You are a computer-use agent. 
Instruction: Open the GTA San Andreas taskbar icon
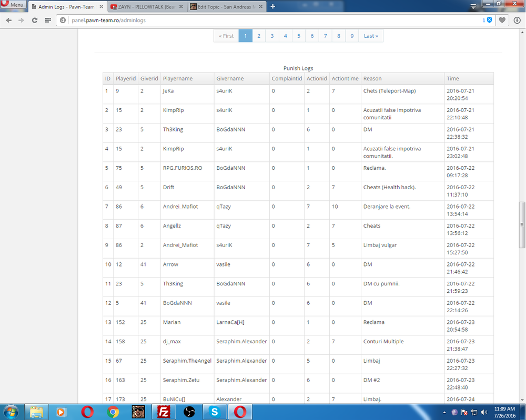138,412
